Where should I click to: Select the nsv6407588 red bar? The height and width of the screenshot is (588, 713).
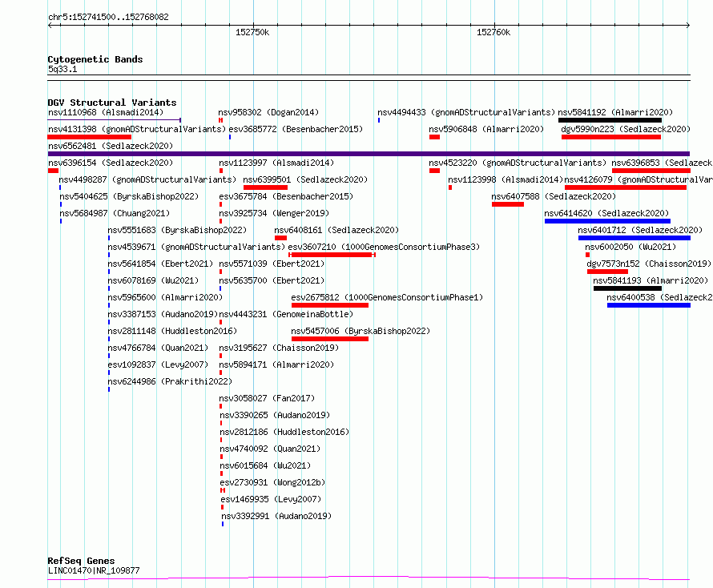(x=507, y=204)
